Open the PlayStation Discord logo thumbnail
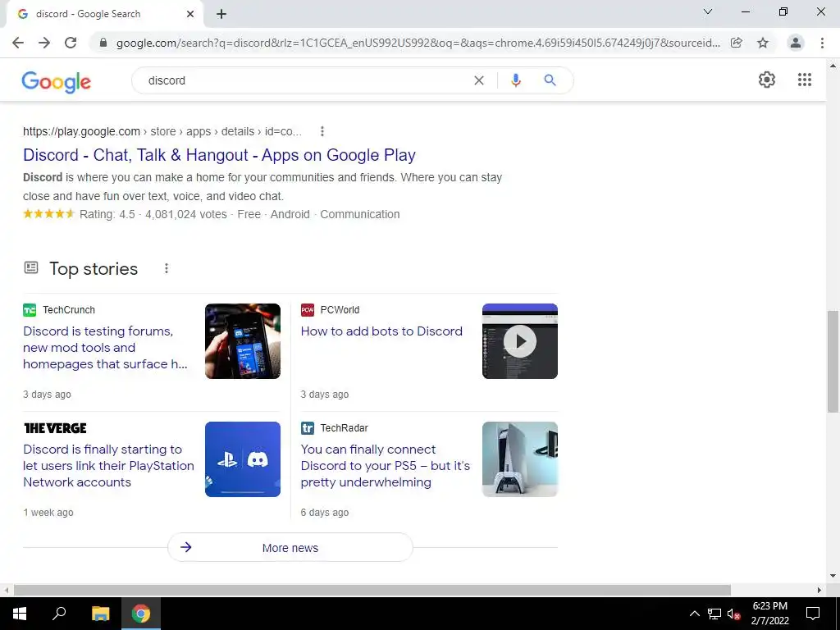The height and width of the screenshot is (630, 840). point(243,459)
